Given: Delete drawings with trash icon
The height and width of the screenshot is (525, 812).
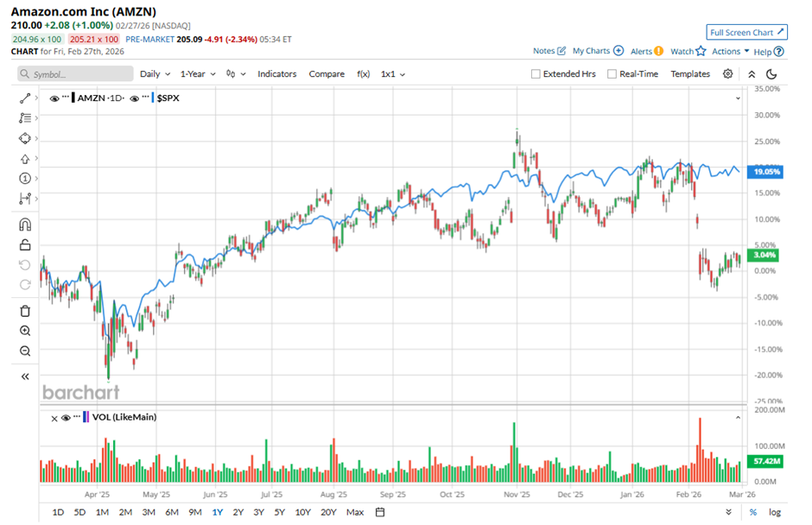Looking at the screenshot, I should tap(25, 311).
